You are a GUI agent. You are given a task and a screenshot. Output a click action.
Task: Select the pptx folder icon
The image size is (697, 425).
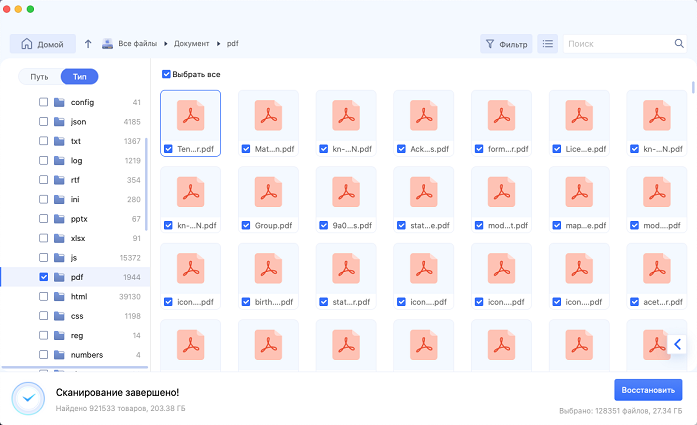coord(59,219)
